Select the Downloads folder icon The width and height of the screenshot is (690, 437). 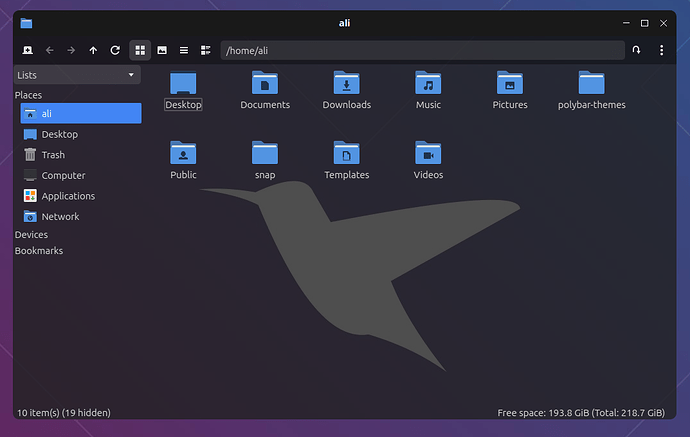346,84
